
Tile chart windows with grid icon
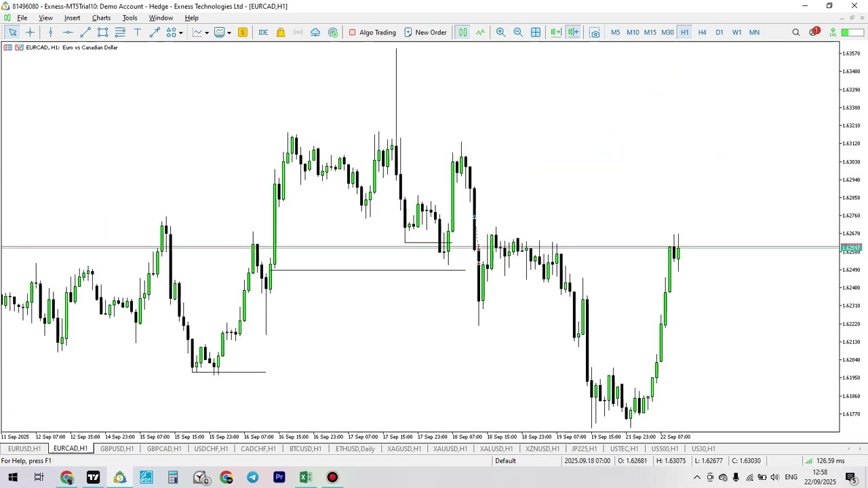pyautogui.click(x=536, y=33)
